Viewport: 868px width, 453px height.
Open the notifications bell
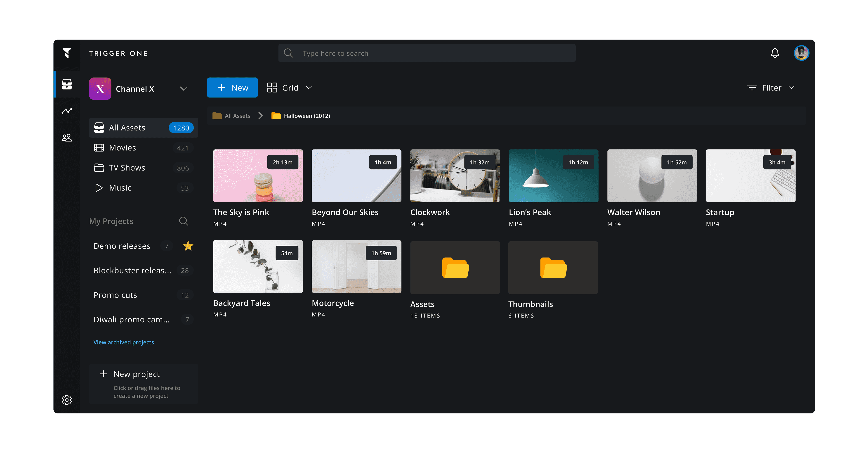pyautogui.click(x=775, y=53)
